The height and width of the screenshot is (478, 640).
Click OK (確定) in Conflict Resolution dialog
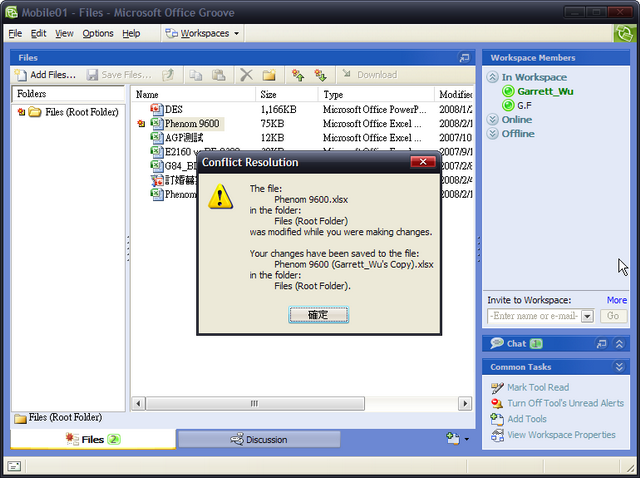318,315
